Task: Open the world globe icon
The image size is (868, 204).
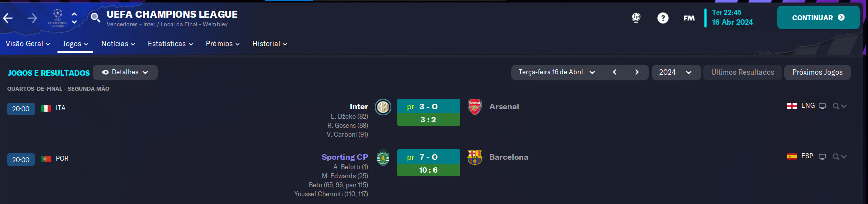Action: point(636,18)
